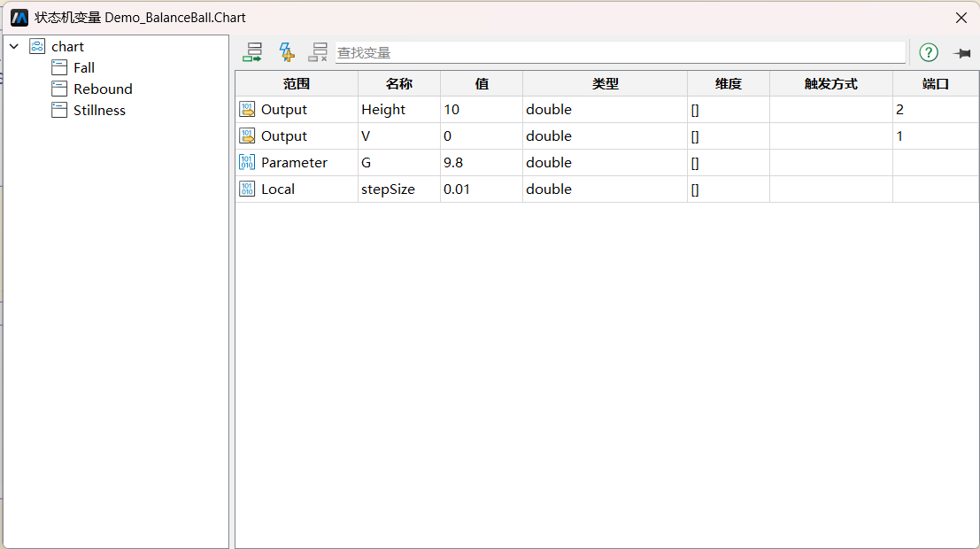Click the value 0 in V row
Viewport: 980px width, 549px height.
point(482,135)
